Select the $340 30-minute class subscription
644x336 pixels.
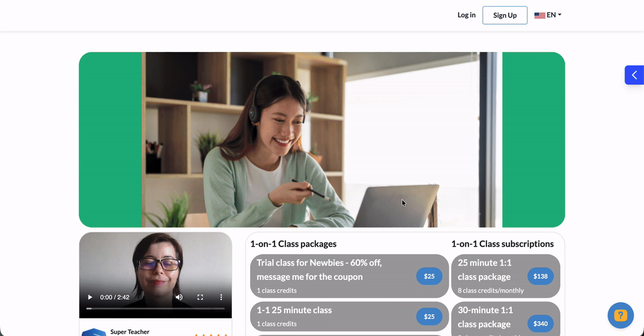tap(540, 323)
